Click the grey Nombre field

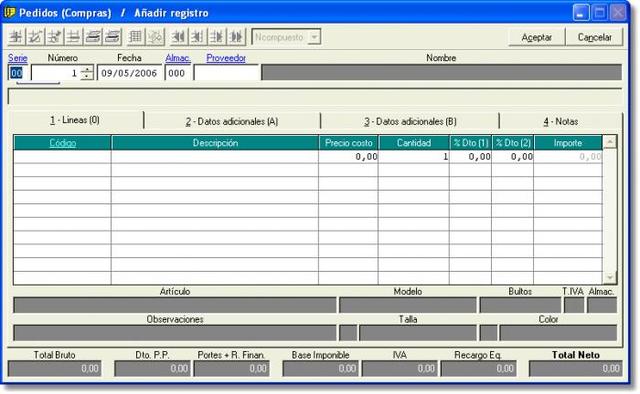click(442, 73)
